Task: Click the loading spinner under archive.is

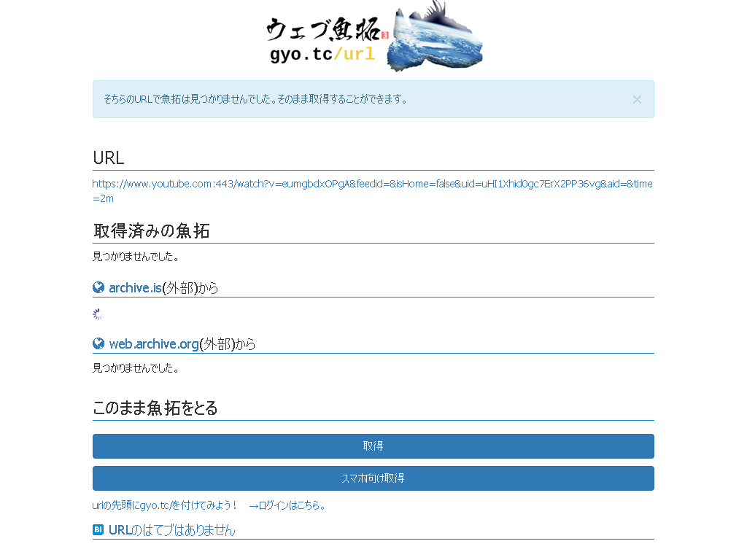Action: click(x=98, y=314)
